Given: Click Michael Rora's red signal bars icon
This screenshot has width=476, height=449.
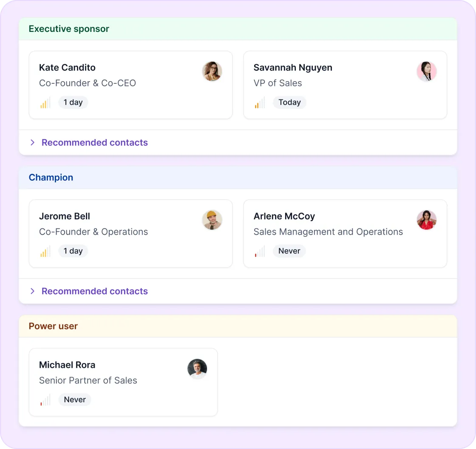Looking at the screenshot, I should pos(45,400).
